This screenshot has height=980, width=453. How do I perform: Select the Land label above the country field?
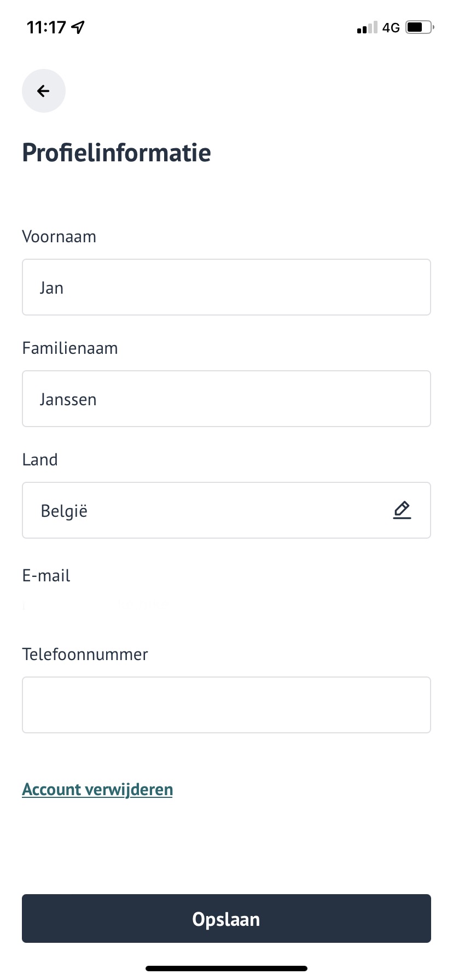pos(39,459)
